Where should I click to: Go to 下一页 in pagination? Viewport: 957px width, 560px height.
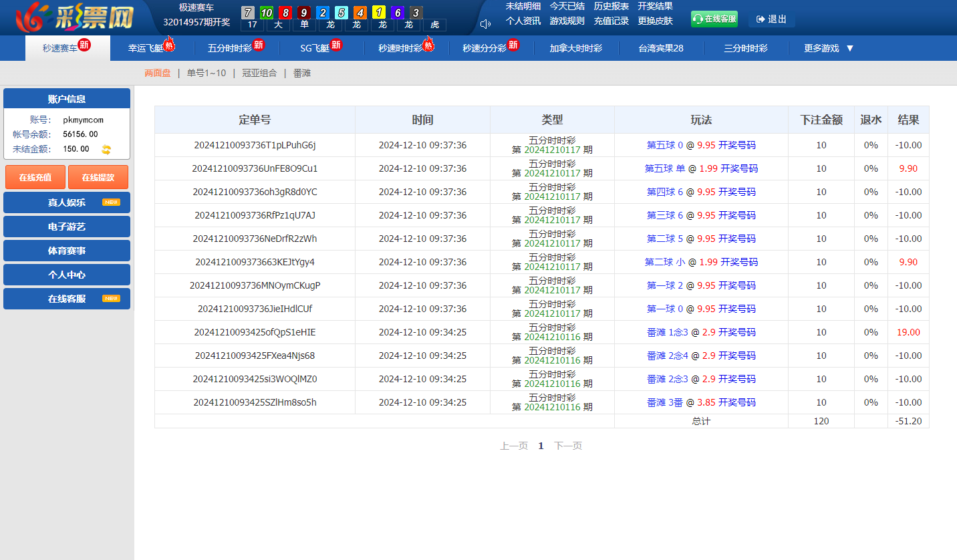[x=568, y=446]
